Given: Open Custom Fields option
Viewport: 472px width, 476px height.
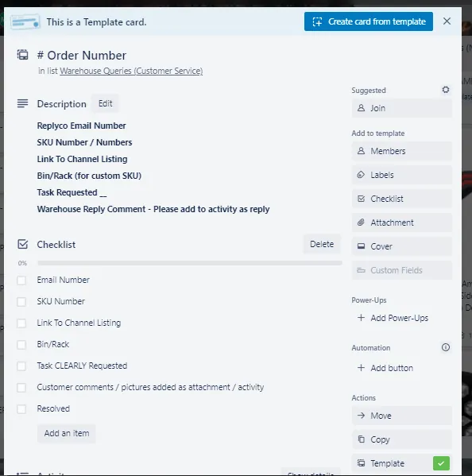Looking at the screenshot, I should click(x=401, y=270).
